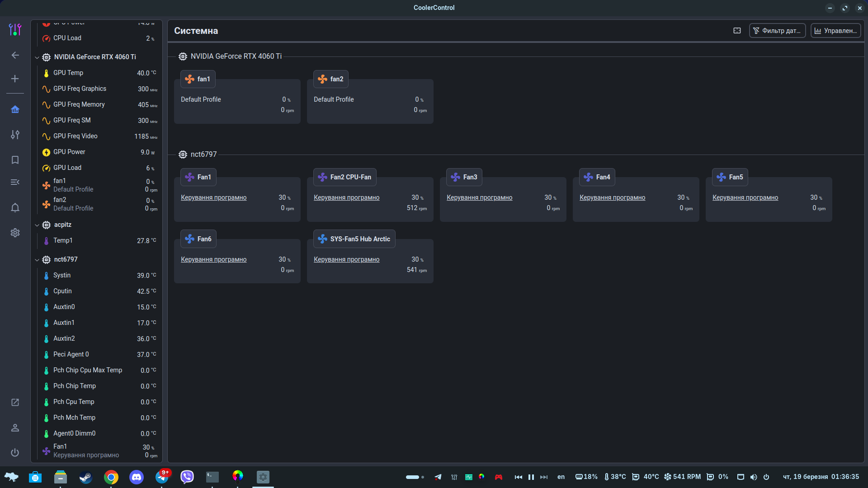Toggle fullscreen view icon next to filter
Image resolution: width=868 pixels, height=488 pixels.
[x=737, y=31]
